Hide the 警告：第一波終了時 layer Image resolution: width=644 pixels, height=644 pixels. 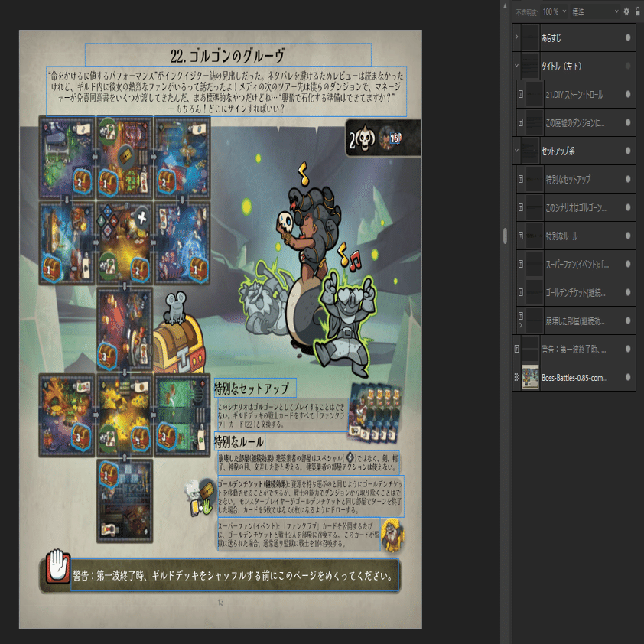628,349
